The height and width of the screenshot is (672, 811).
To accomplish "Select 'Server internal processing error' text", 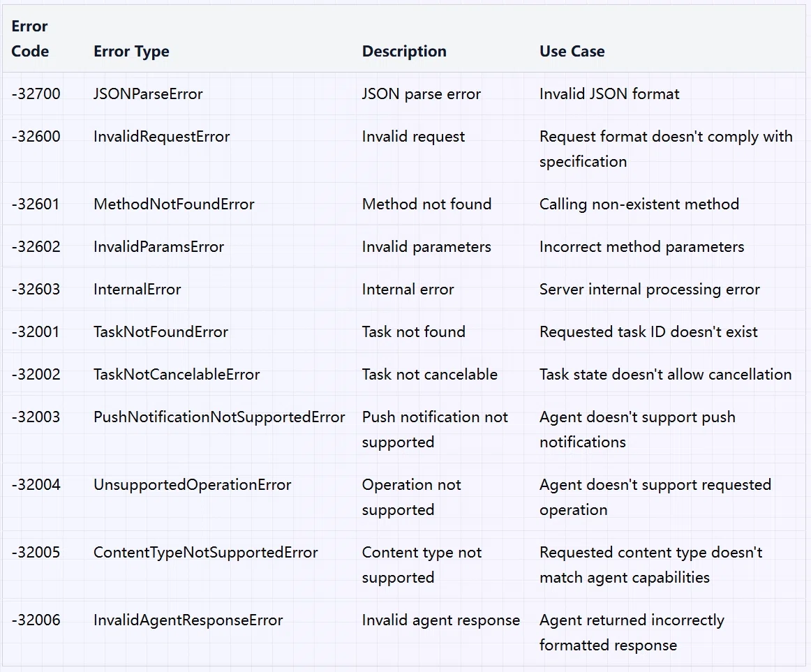I will (650, 289).
